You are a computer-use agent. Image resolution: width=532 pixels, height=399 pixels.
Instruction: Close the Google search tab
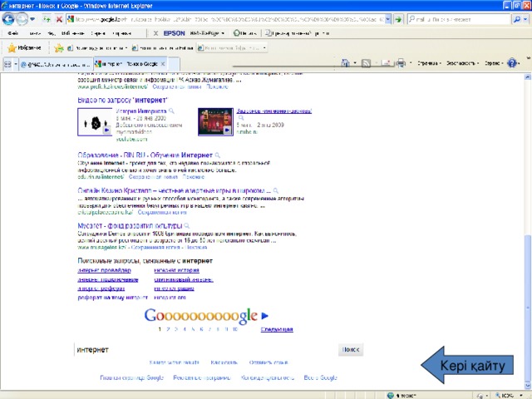163,63
